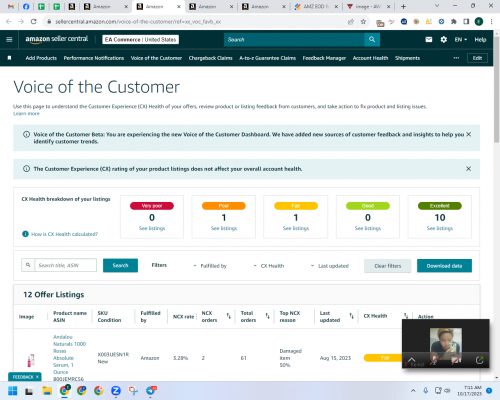This screenshot has height=400, width=500.
Task: Open How is CX Health calculated link
Action: [x=64, y=234]
